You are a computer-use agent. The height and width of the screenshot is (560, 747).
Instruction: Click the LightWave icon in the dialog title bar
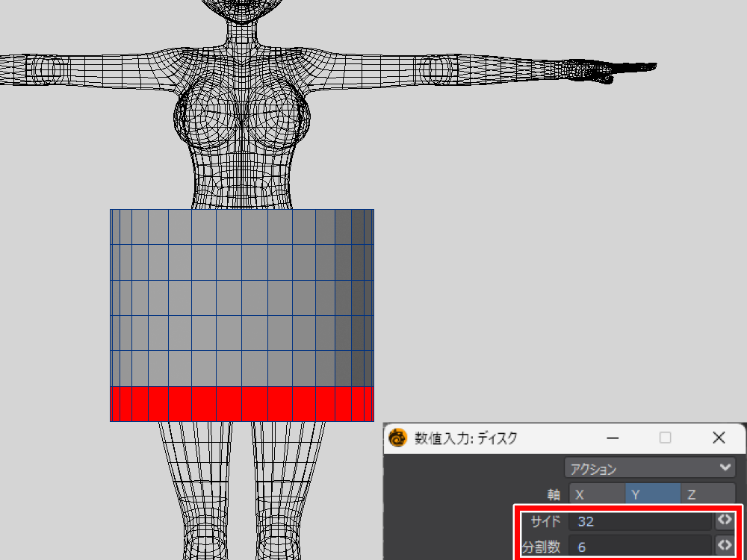tap(398, 438)
